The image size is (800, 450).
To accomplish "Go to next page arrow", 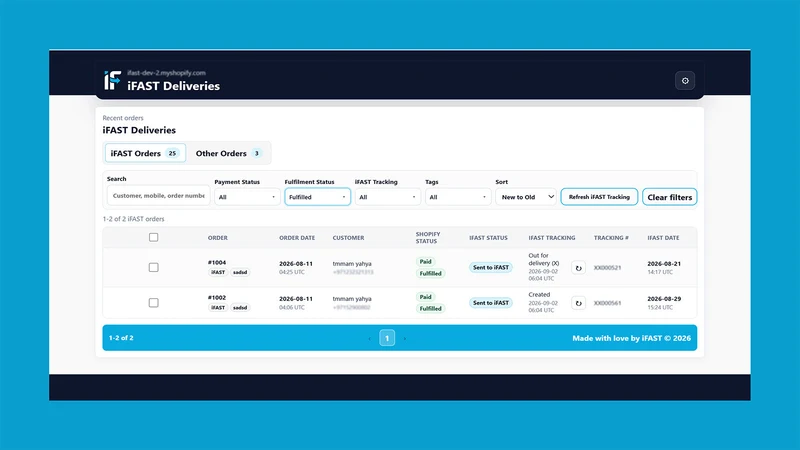I will tap(405, 338).
